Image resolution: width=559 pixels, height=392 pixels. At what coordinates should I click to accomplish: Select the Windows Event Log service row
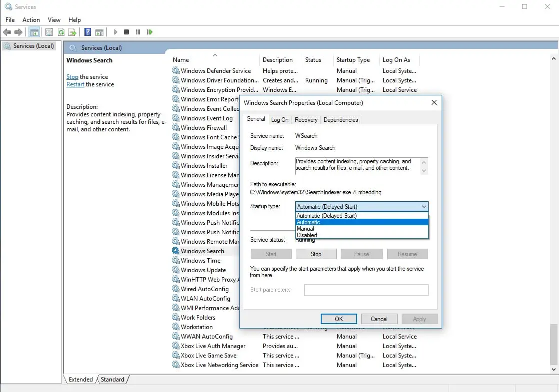click(205, 118)
